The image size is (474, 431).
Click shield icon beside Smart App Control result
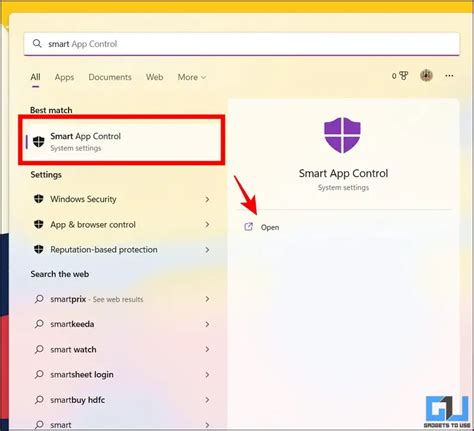39,142
